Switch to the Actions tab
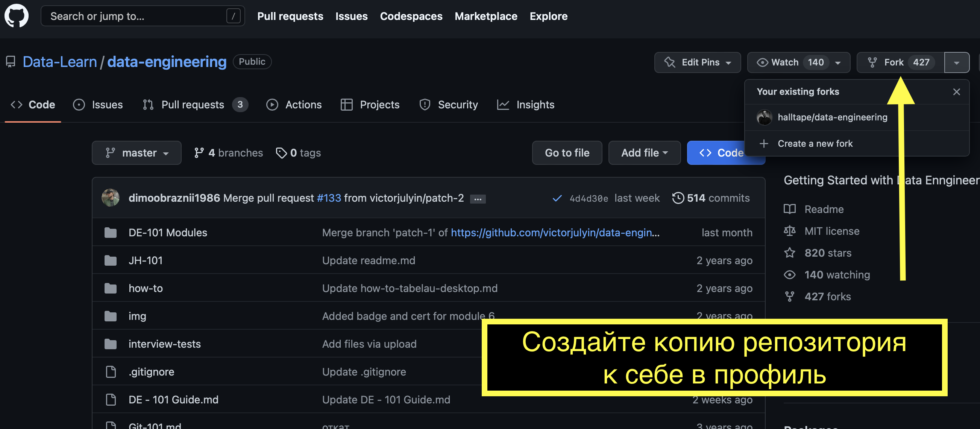 point(294,105)
